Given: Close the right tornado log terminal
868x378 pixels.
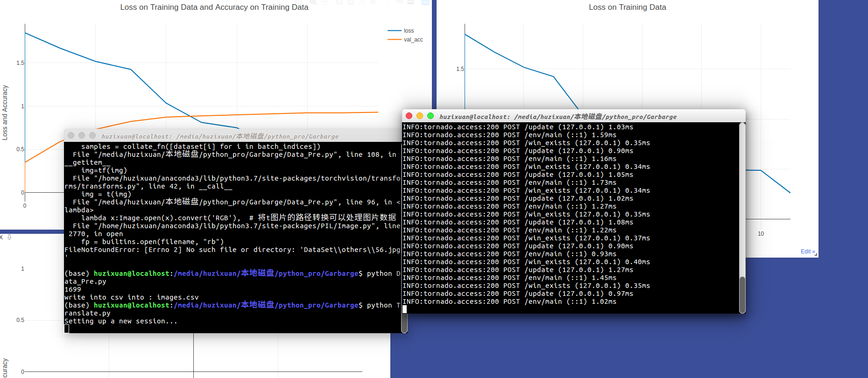Looking at the screenshot, I should pos(409,116).
